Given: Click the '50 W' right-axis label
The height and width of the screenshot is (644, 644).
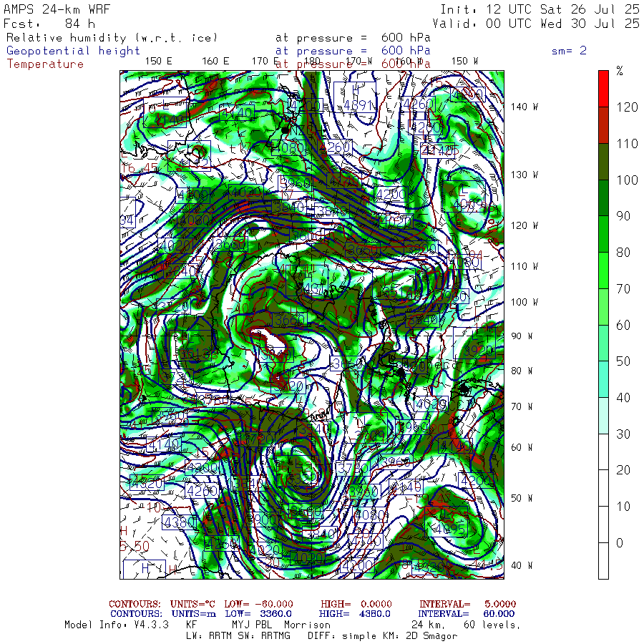Looking at the screenshot, I should click(522, 498).
